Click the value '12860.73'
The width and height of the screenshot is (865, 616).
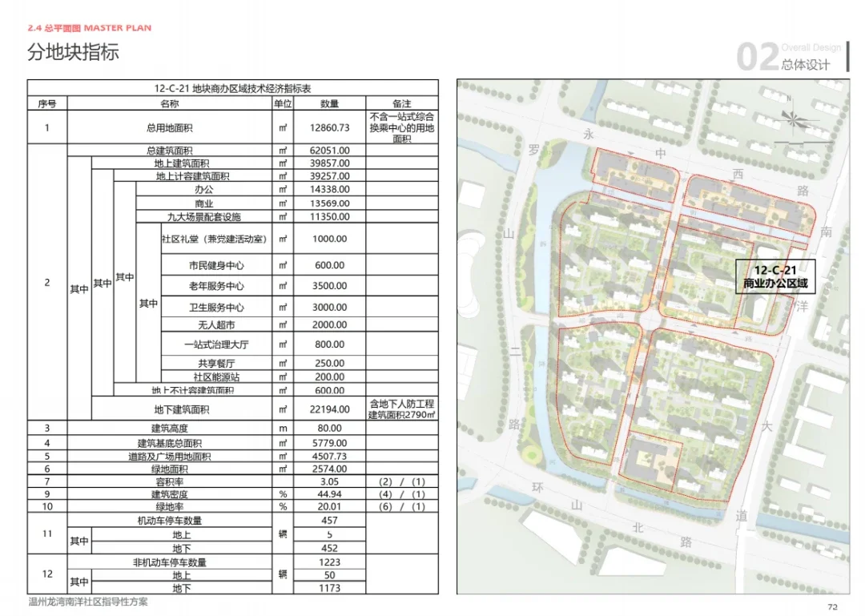[329, 127]
